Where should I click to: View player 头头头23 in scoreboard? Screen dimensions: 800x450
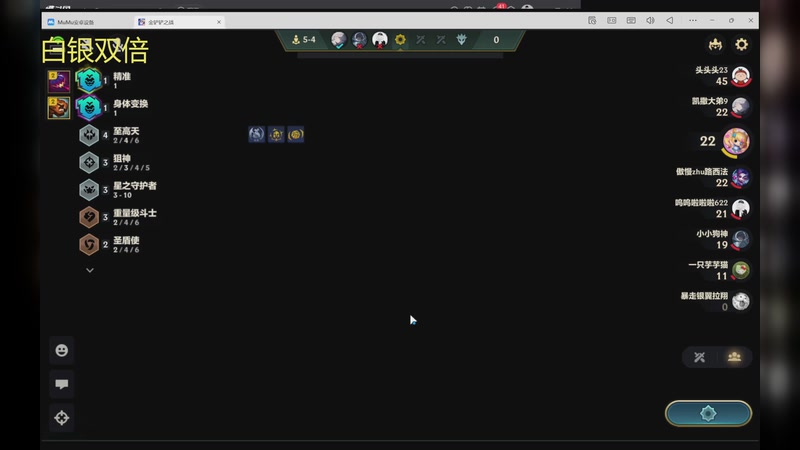tap(722, 76)
